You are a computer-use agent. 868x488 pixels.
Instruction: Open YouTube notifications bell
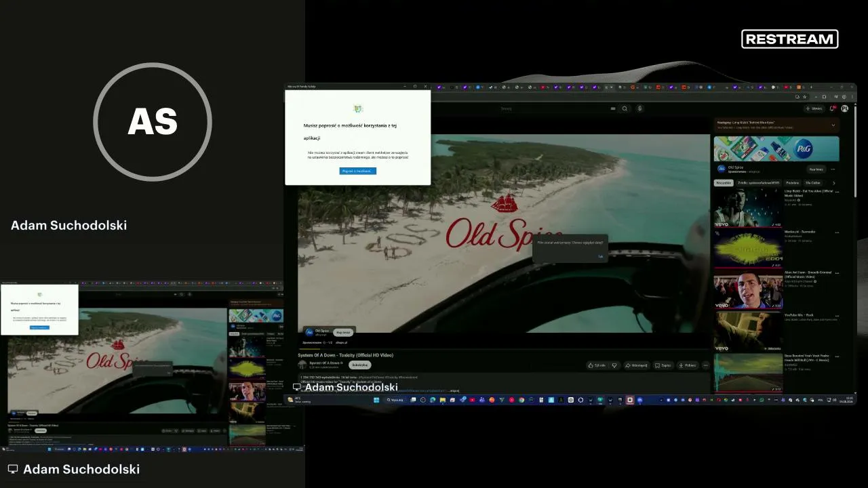tap(833, 108)
